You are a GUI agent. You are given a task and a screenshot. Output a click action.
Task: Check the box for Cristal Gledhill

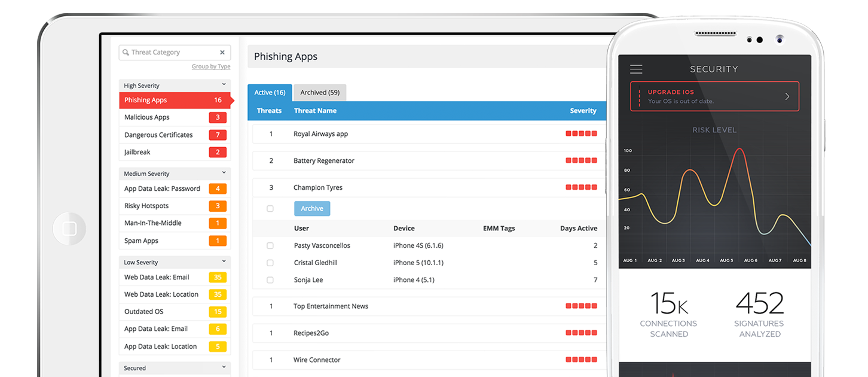(270, 263)
